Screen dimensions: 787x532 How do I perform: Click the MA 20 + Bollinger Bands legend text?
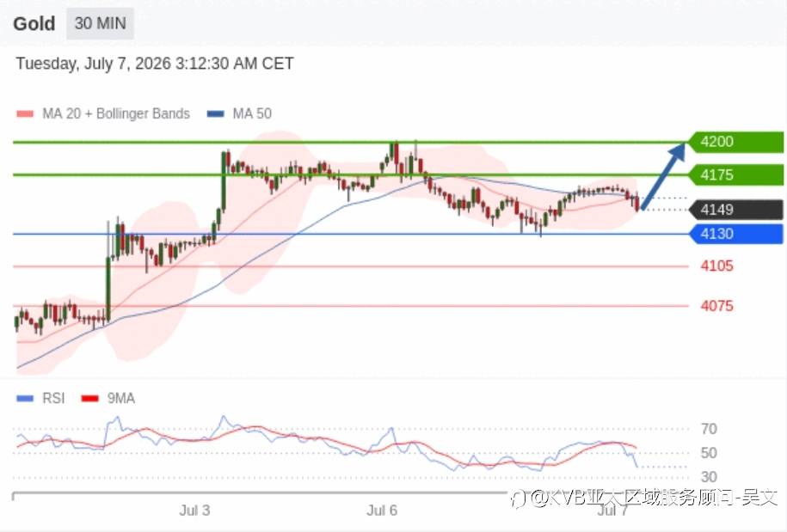(x=116, y=113)
